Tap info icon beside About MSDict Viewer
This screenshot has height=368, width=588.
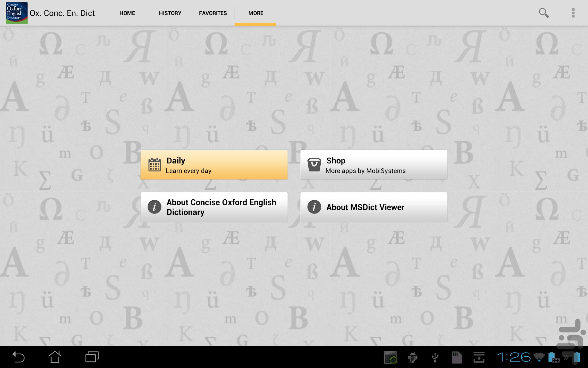tap(314, 207)
